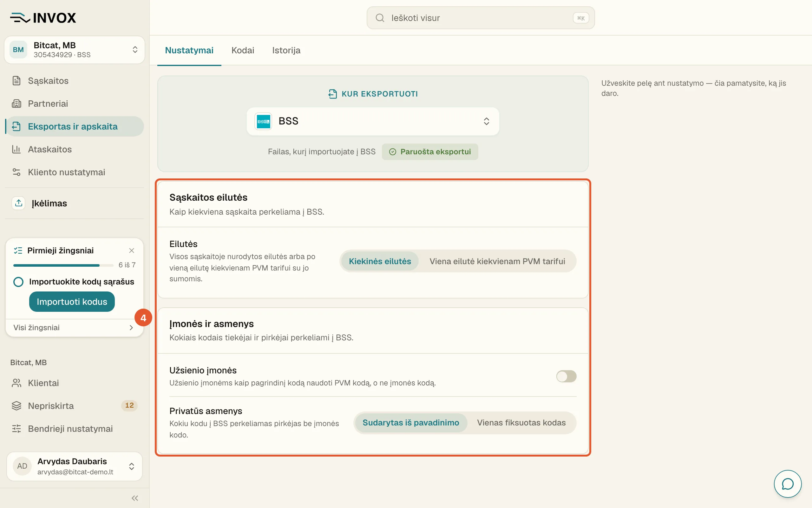Open the Įkėlimas page

click(x=75, y=203)
